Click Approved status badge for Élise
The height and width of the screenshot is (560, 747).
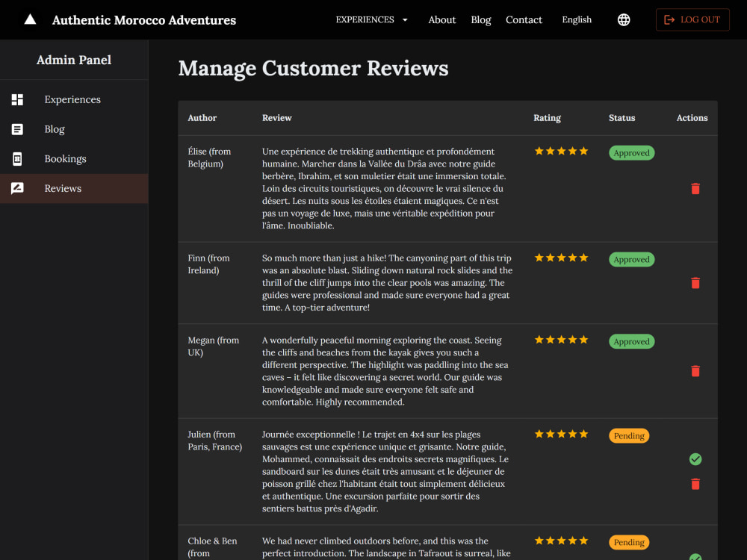631,153
